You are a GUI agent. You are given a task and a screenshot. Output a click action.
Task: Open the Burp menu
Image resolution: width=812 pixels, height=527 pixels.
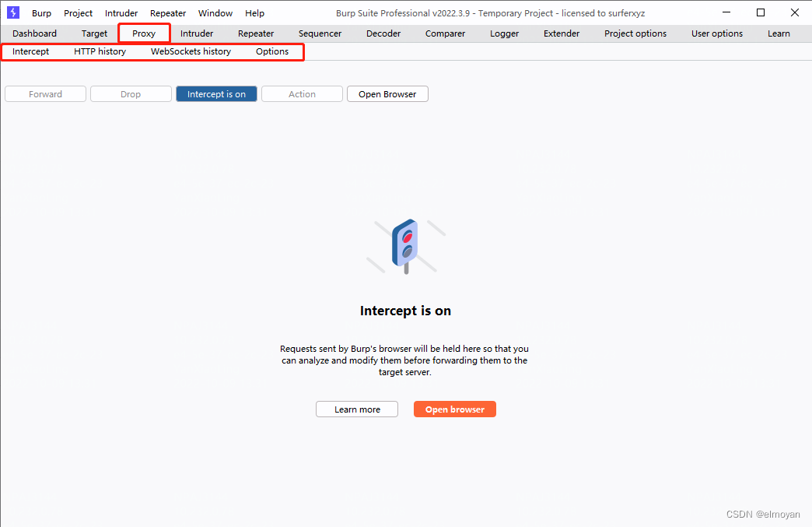tap(41, 13)
